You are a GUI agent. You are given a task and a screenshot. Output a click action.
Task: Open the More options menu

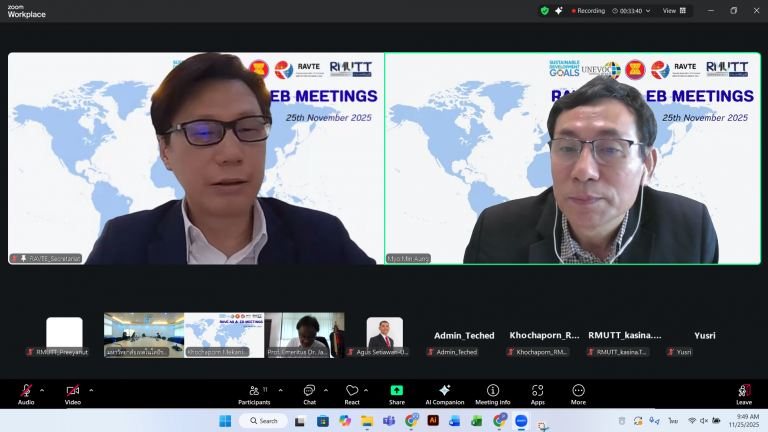578,393
